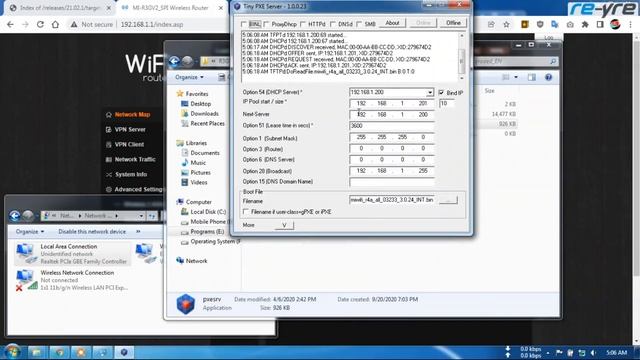Open the Chrome taskbar icon
Screen dimensions: 640x360
59,352
